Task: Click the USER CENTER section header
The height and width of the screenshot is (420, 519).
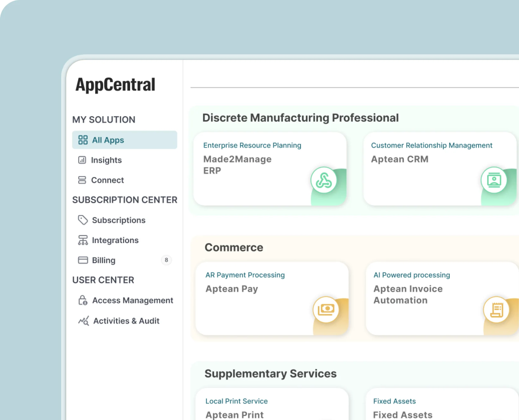Action: (103, 280)
